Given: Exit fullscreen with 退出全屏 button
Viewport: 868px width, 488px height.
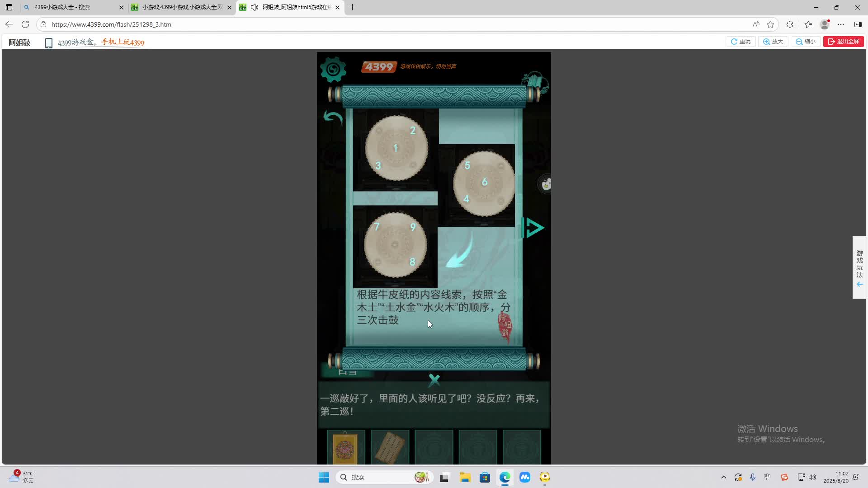Looking at the screenshot, I should click(844, 42).
